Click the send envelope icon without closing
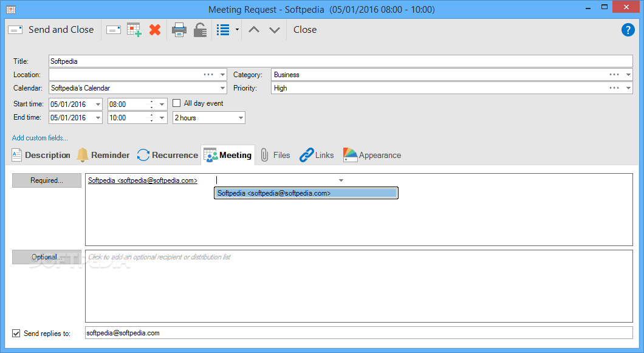This screenshot has height=353, width=644. coord(114,30)
